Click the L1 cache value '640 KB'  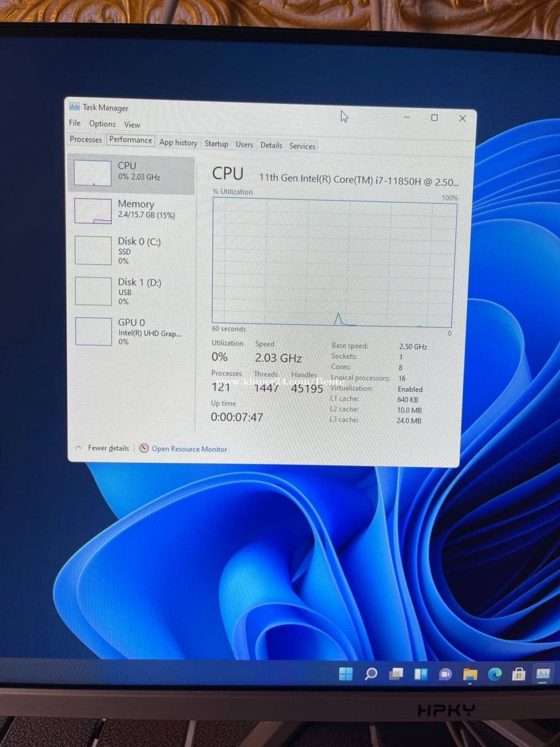coord(407,400)
